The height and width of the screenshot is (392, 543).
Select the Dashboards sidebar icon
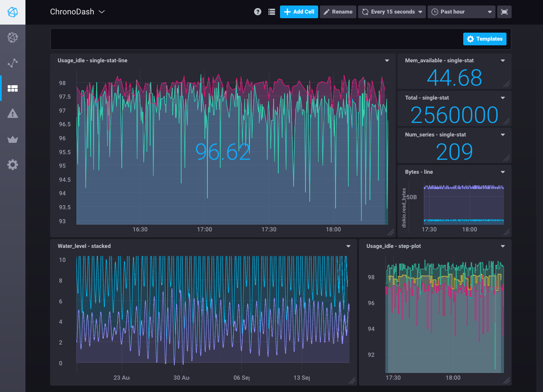(x=12, y=88)
